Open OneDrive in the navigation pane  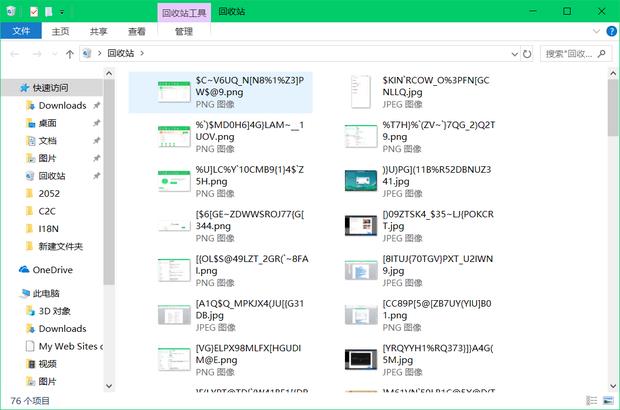[52, 270]
